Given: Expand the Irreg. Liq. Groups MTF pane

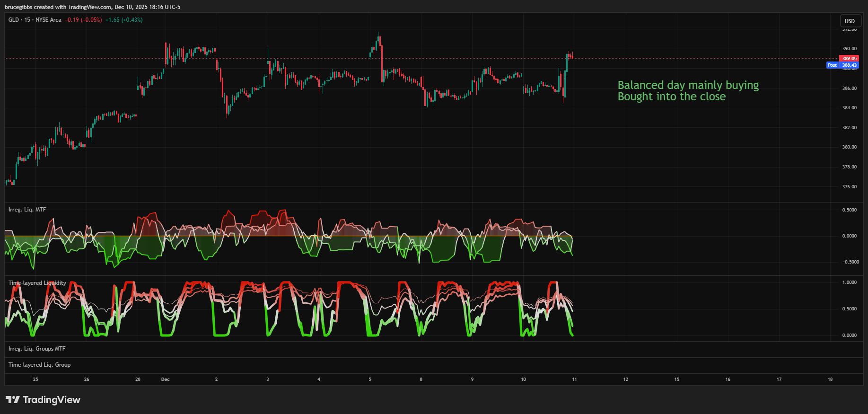Looking at the screenshot, I should coord(37,349).
